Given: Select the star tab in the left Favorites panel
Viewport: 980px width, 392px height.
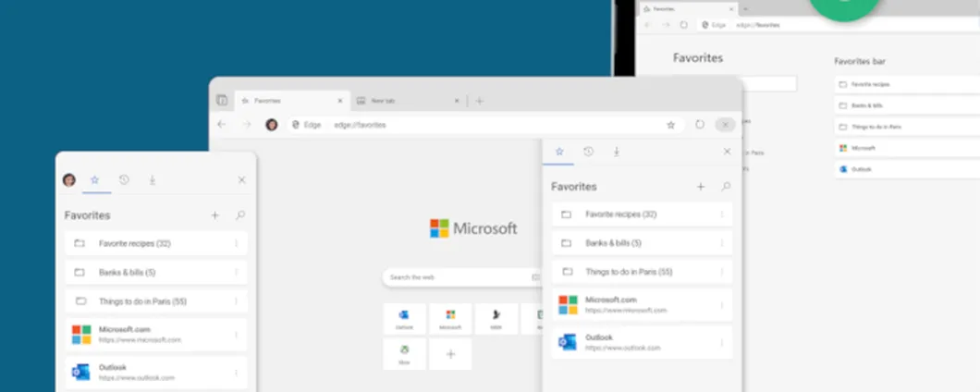Looking at the screenshot, I should coord(95,180).
